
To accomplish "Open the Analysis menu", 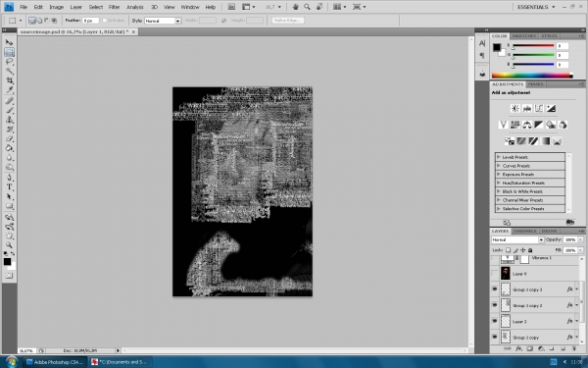I will 134,7.
